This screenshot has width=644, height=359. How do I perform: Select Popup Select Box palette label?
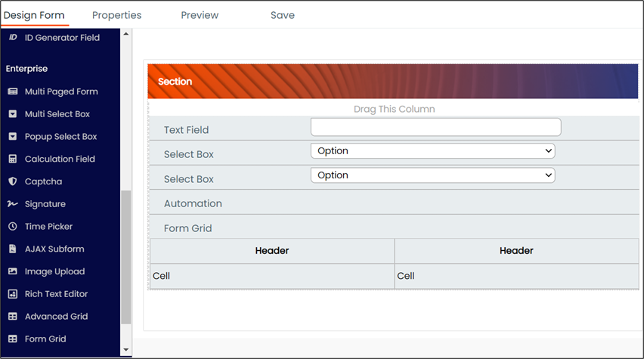60,136
